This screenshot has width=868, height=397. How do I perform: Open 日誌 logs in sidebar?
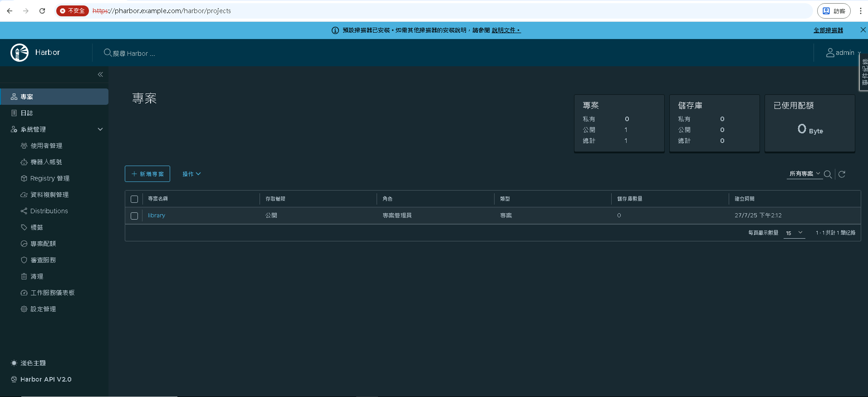pyautogui.click(x=54, y=113)
